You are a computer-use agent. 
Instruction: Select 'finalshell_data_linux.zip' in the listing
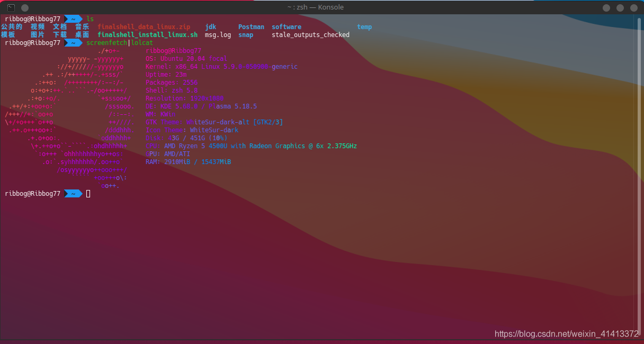point(144,27)
